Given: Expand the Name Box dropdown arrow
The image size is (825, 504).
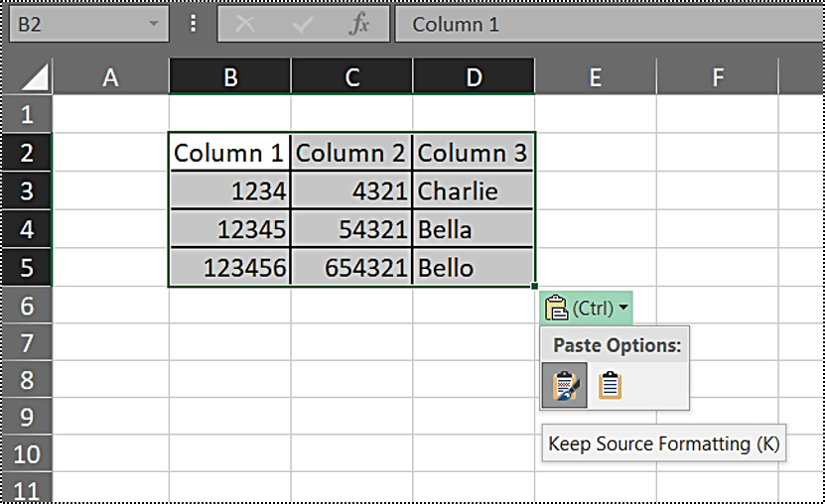Looking at the screenshot, I should (x=154, y=25).
